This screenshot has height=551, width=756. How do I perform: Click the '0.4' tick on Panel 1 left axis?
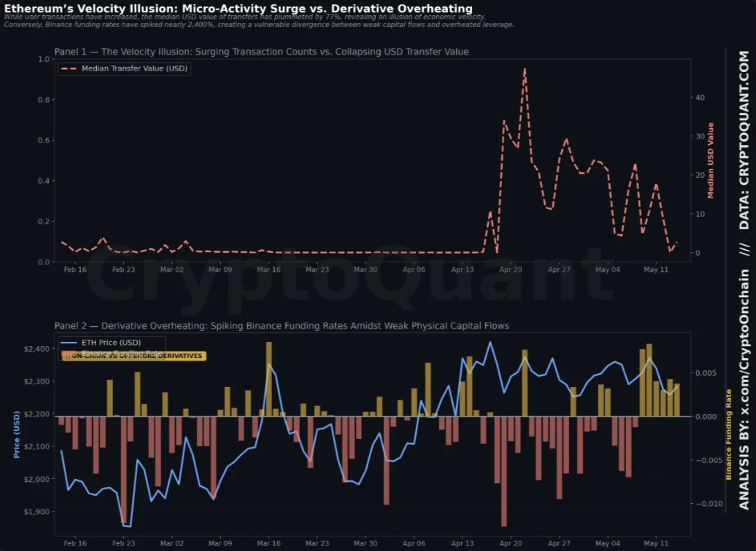coord(44,181)
